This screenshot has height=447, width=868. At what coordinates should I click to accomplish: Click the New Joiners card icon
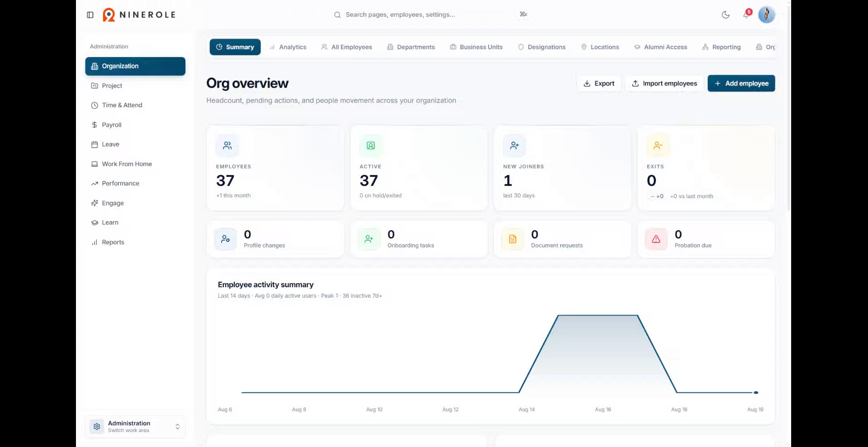[x=514, y=146]
